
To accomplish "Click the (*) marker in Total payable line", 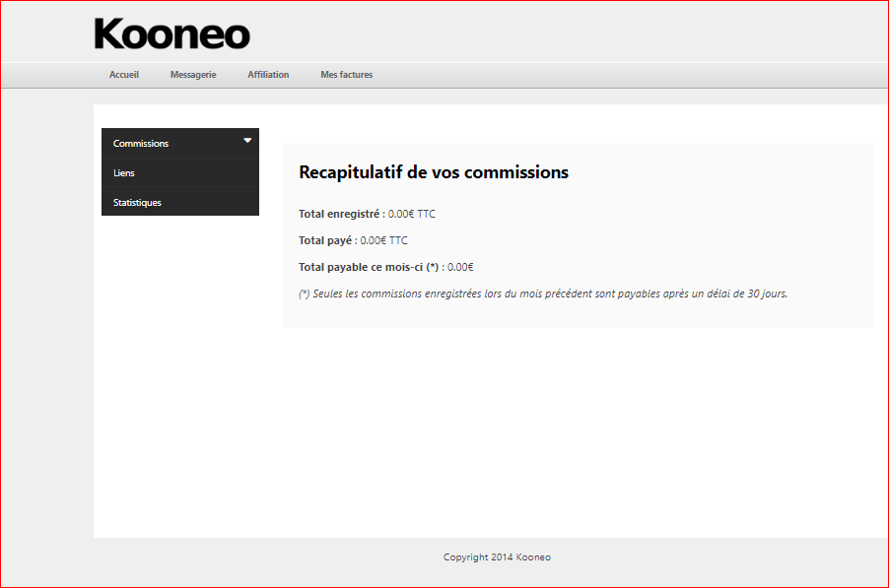I will click(x=432, y=267).
